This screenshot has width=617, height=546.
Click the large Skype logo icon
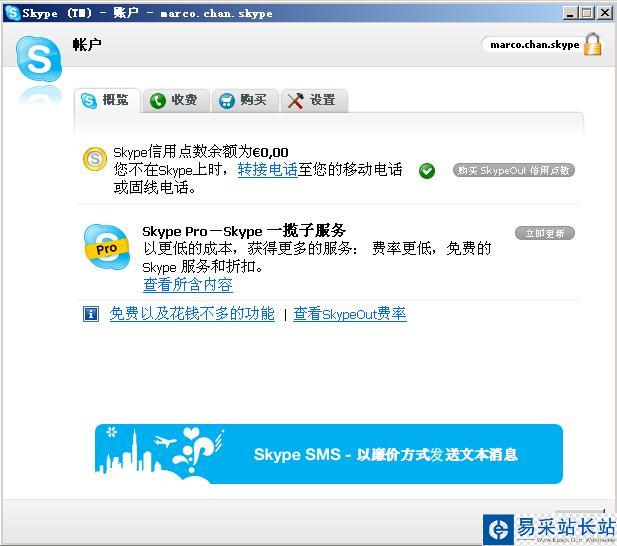tap(39, 59)
